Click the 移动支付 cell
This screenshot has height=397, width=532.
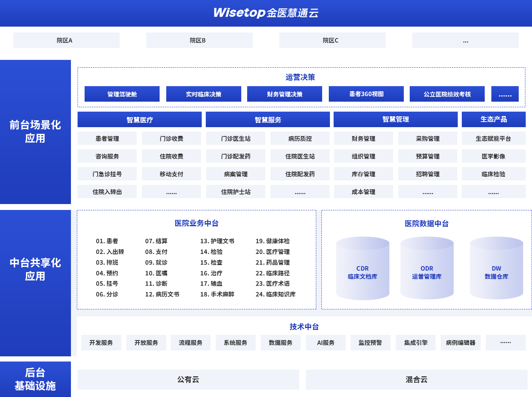171,174
